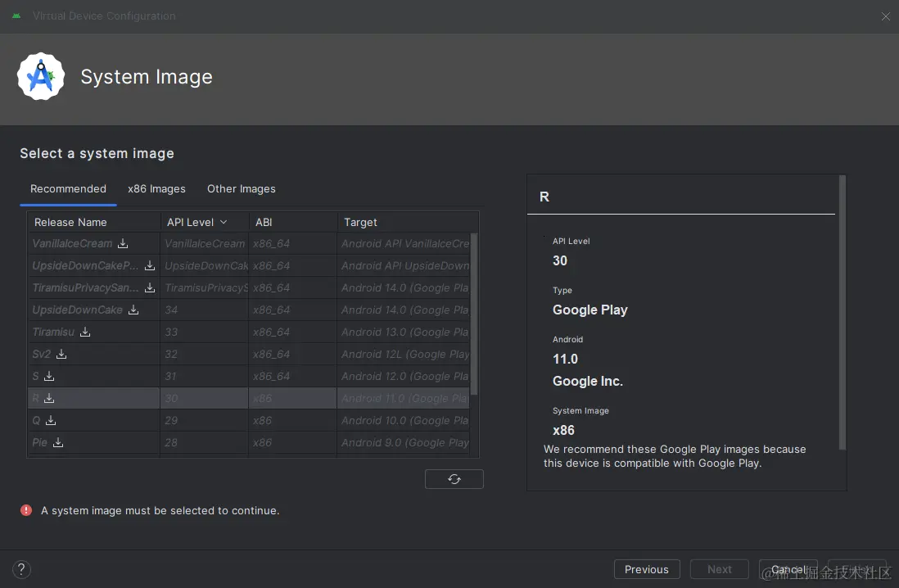
Task: Click the Release Name column header
Action: (x=70, y=222)
